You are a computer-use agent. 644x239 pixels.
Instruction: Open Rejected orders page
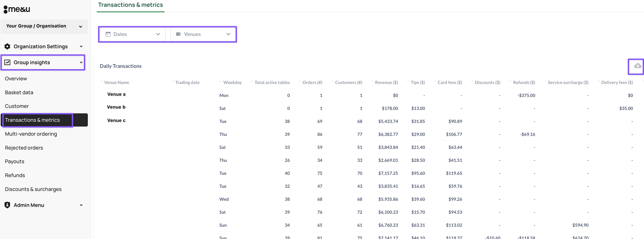[24, 148]
